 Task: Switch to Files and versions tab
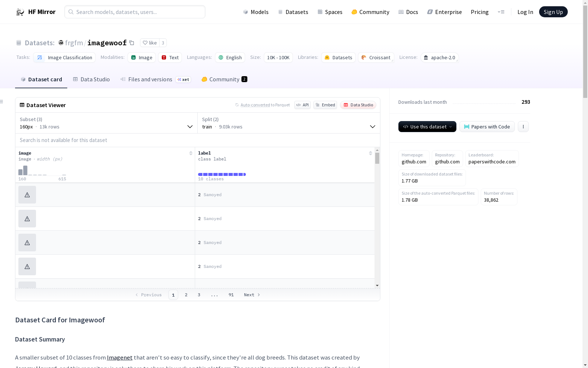click(x=155, y=79)
